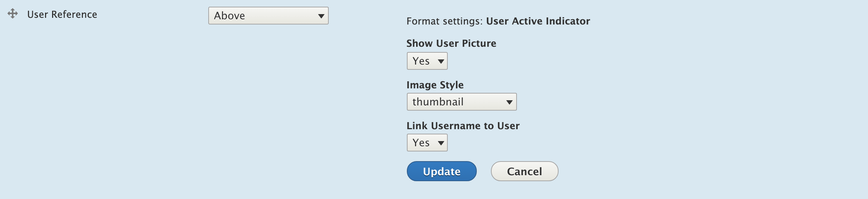This screenshot has height=199, width=868.
Task: Click the Link Username to User label
Action: point(463,126)
